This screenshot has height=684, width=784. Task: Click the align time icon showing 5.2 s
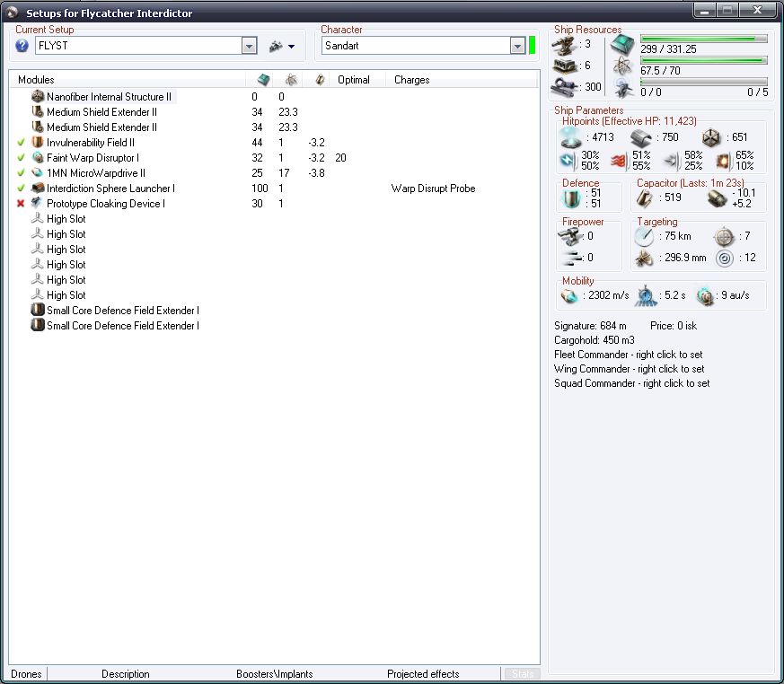click(646, 296)
